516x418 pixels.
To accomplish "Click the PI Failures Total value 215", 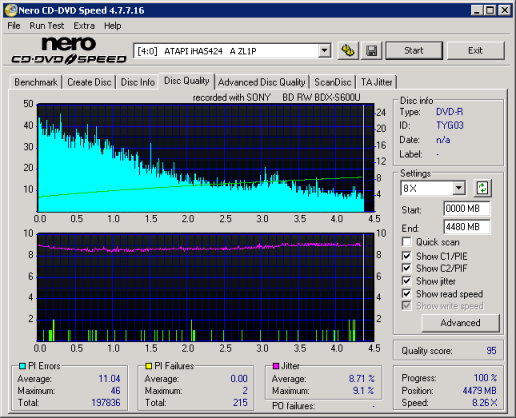I will tap(240, 403).
